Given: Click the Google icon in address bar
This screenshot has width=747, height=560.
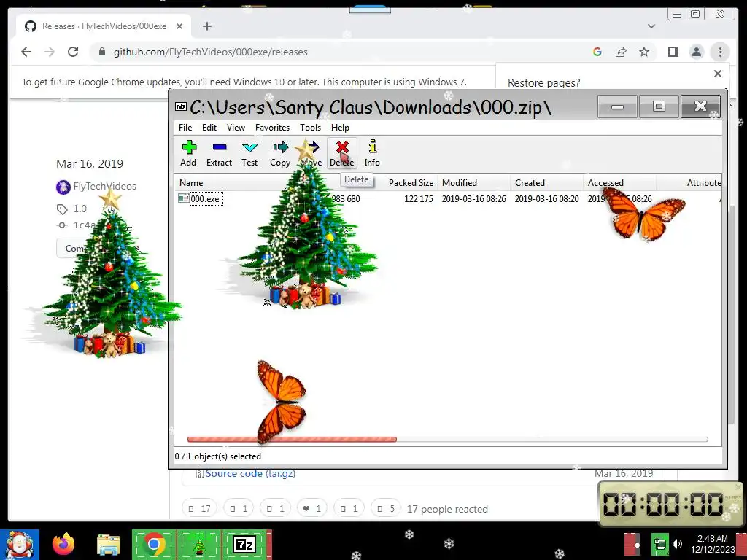Looking at the screenshot, I should pos(597,52).
